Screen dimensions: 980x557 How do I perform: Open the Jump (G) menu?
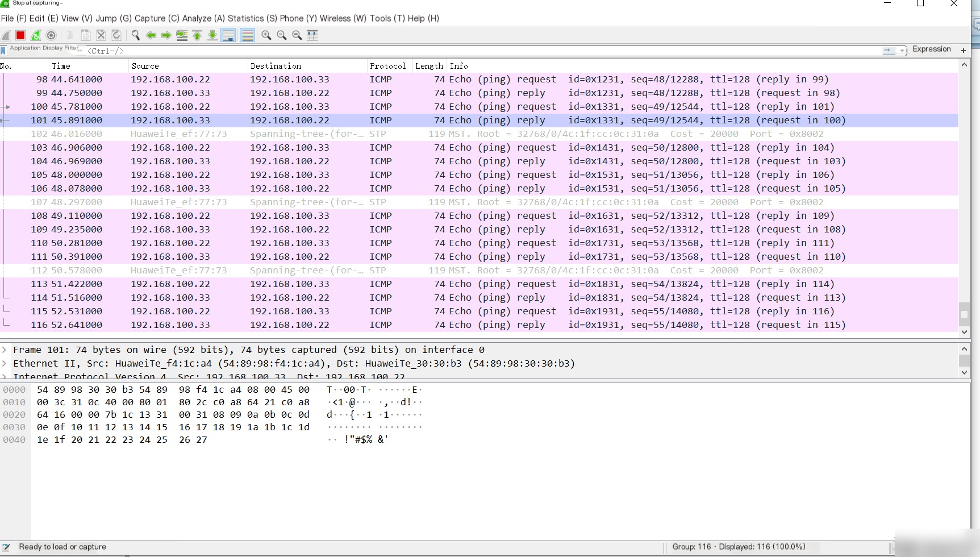pos(114,18)
